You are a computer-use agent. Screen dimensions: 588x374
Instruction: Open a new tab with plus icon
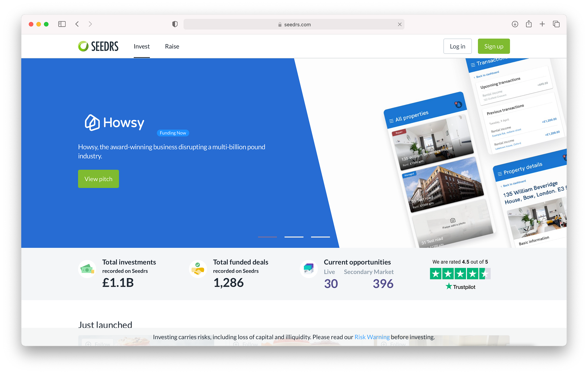click(542, 24)
